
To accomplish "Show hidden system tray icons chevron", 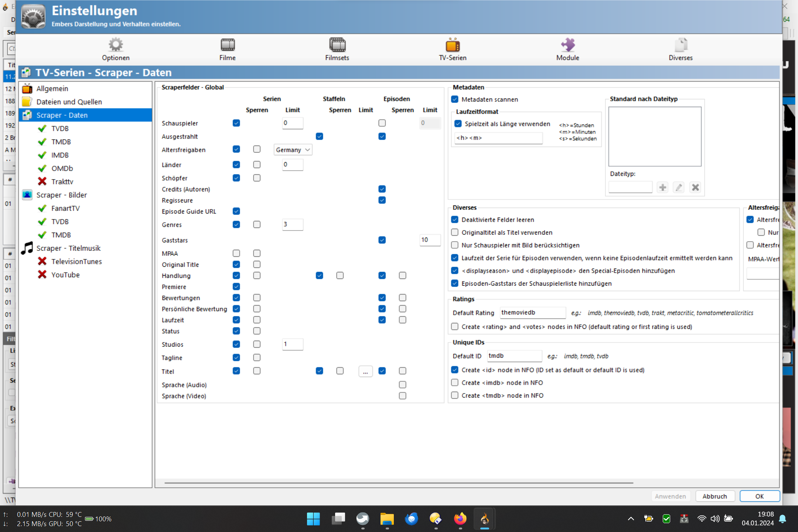I will click(631, 519).
